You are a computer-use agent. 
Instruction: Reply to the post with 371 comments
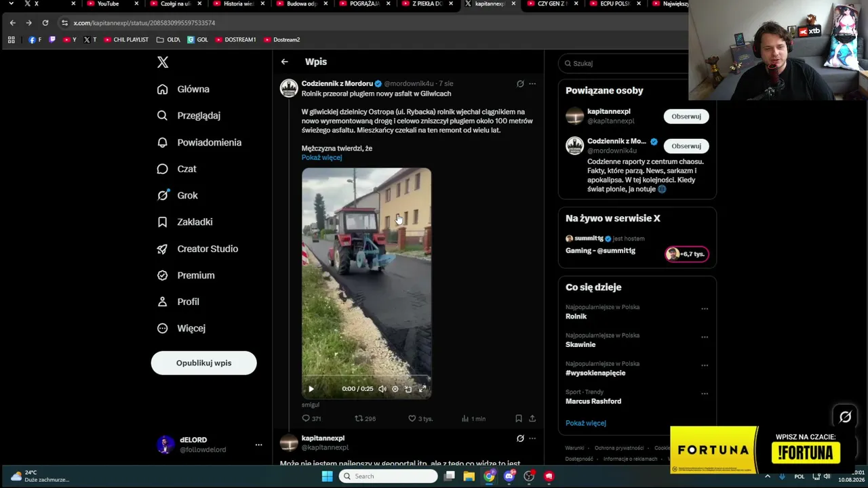311,419
